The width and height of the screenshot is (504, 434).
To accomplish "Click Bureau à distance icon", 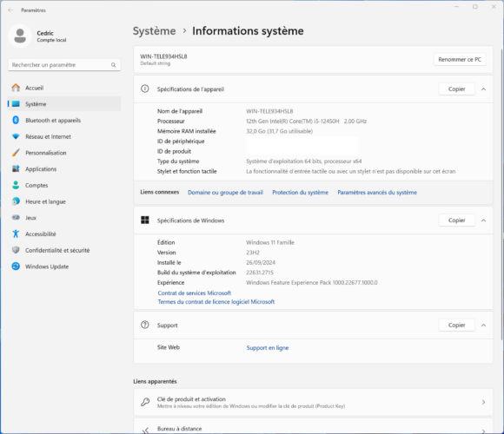I will (146, 430).
